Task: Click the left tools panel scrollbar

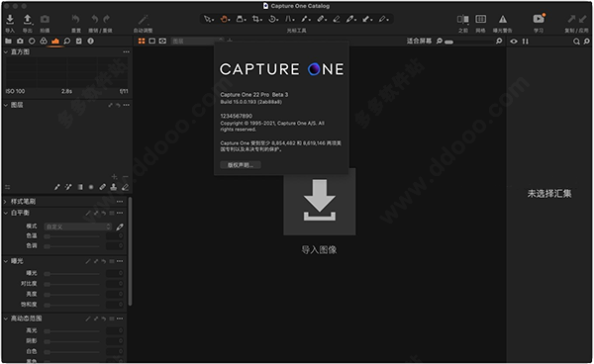Action: coord(130,251)
